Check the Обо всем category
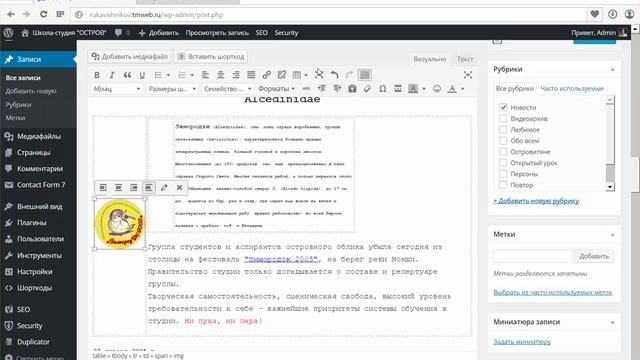Image resolution: width=640 pixels, height=360 pixels. pyautogui.click(x=503, y=140)
